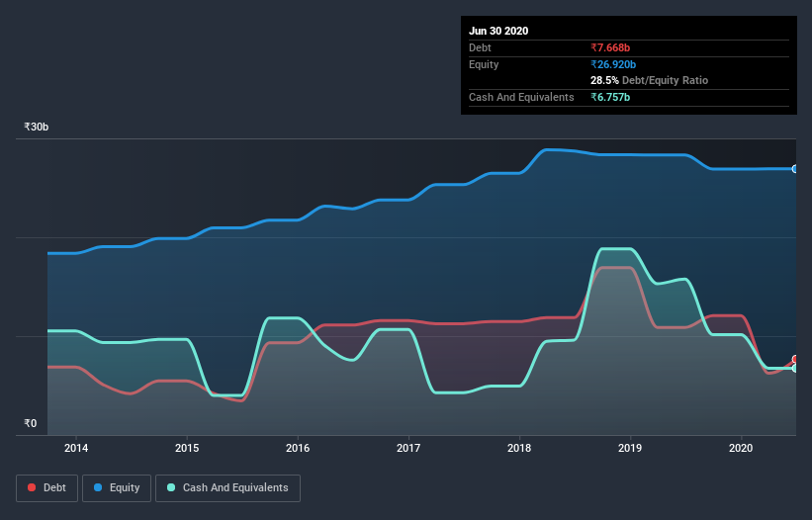
Task: Click the 2016 x-axis label
Action: coord(298,448)
